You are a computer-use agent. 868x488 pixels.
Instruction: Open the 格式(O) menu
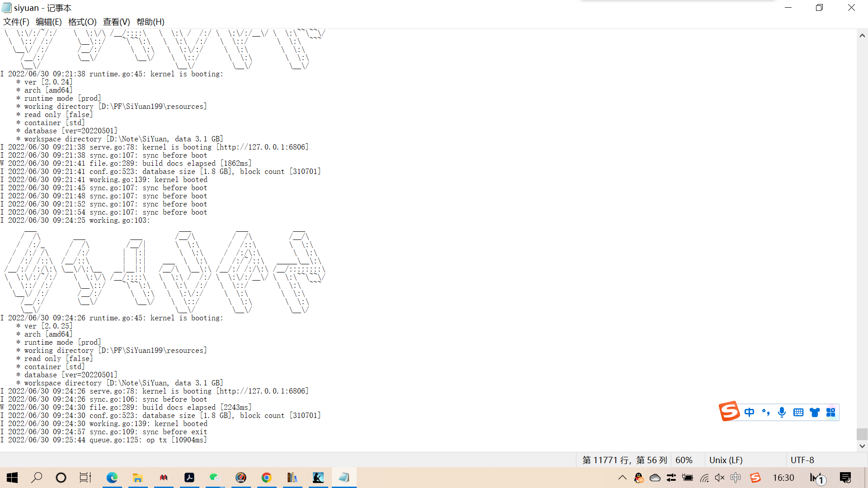82,22
